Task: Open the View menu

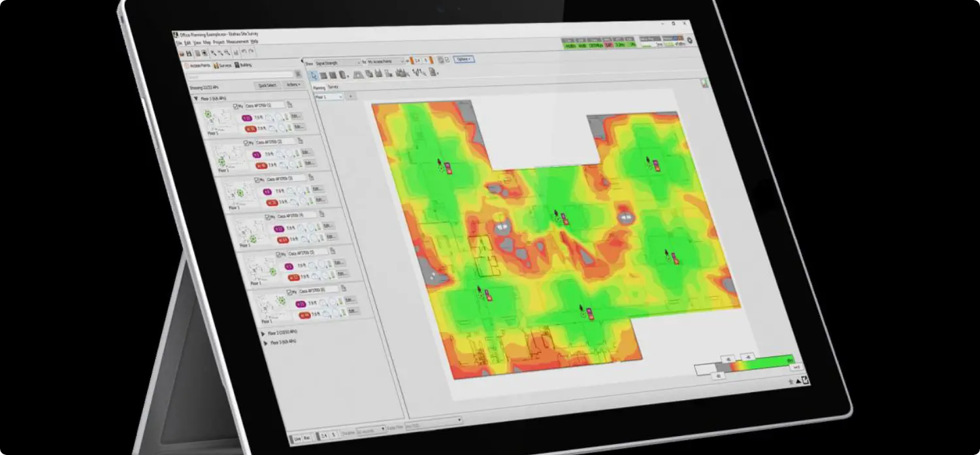Action: tap(197, 42)
